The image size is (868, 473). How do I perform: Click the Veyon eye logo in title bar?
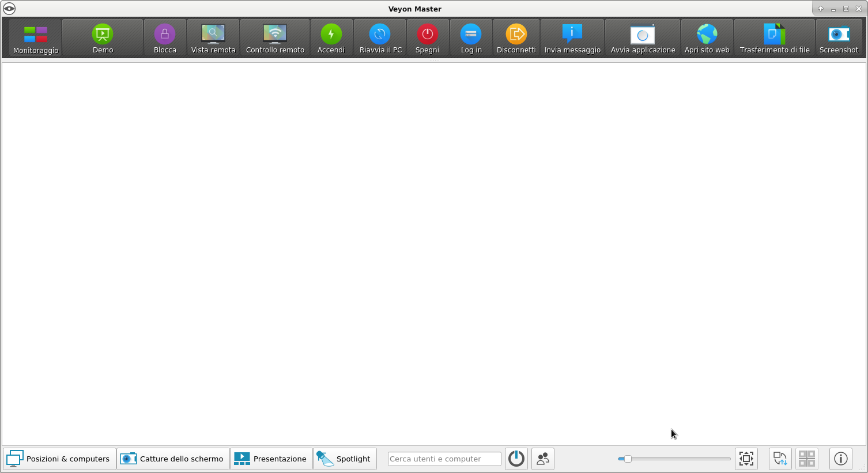tap(9, 9)
